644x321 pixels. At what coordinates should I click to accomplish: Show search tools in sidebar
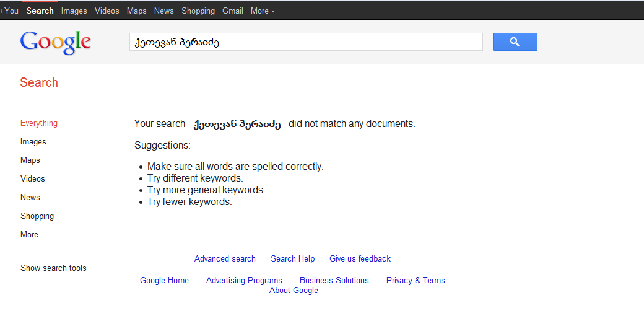click(x=53, y=268)
